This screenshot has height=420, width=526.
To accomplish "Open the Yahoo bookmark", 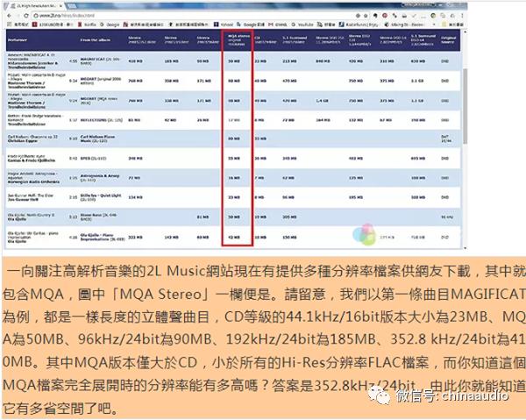I will tap(224, 25).
